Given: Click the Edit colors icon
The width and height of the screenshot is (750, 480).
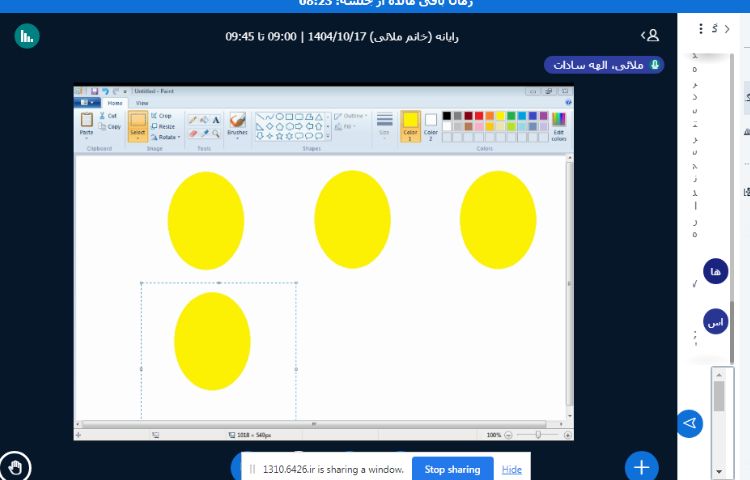Looking at the screenshot, I should (x=558, y=125).
